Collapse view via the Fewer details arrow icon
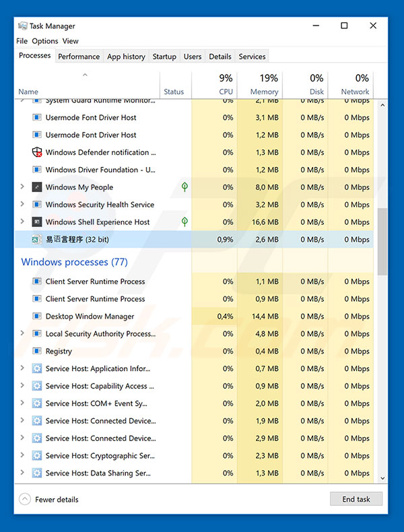This screenshot has height=532, width=404. coord(25,499)
